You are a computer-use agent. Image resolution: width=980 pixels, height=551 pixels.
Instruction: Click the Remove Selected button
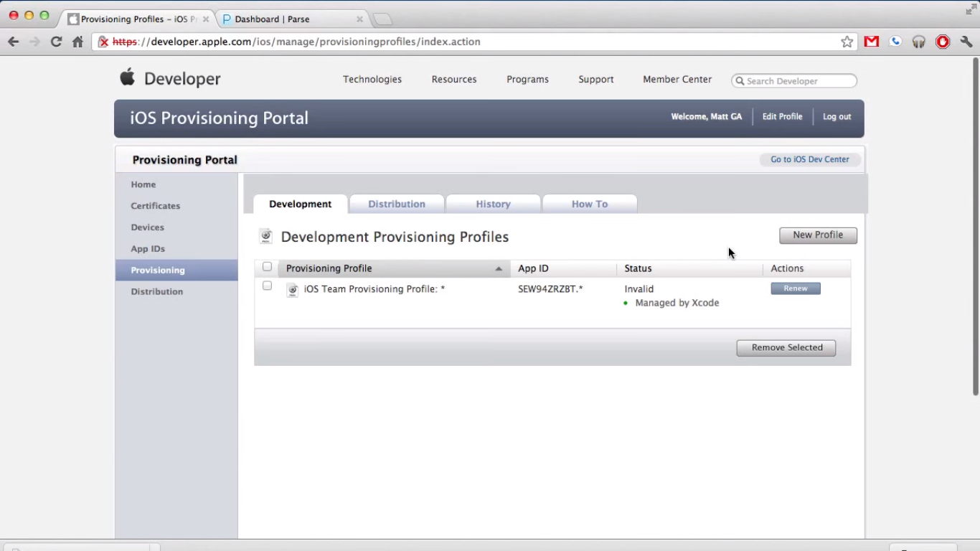(786, 348)
